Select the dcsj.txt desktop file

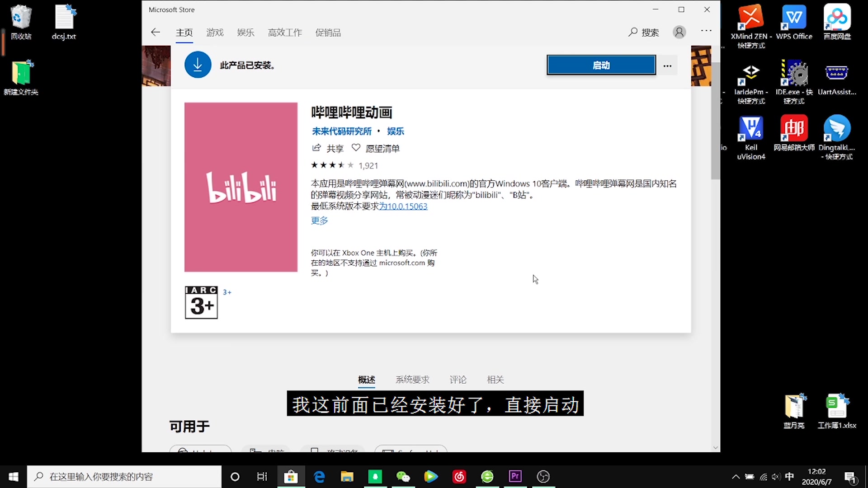point(64,22)
